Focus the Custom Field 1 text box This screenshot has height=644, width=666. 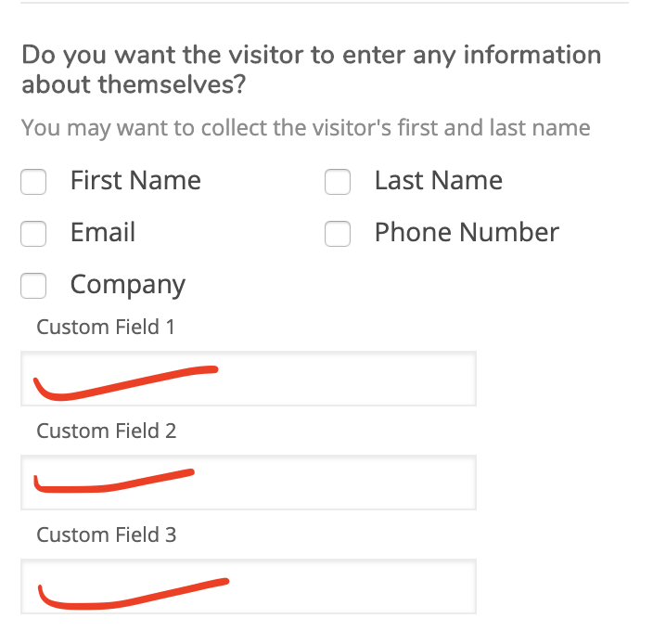[x=249, y=379]
